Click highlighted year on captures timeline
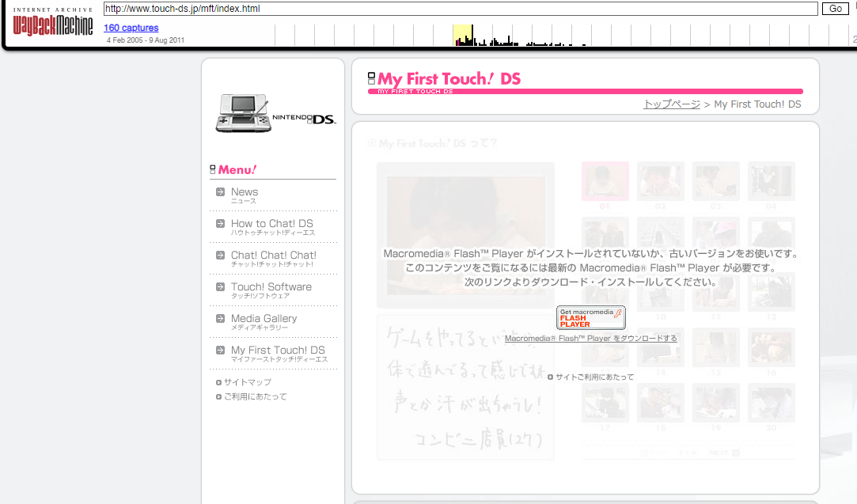Screen dimensions: 857x504 click(463, 35)
